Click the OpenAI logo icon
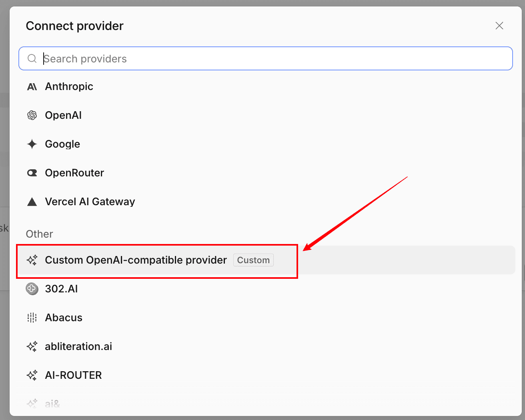525x420 pixels. point(32,115)
